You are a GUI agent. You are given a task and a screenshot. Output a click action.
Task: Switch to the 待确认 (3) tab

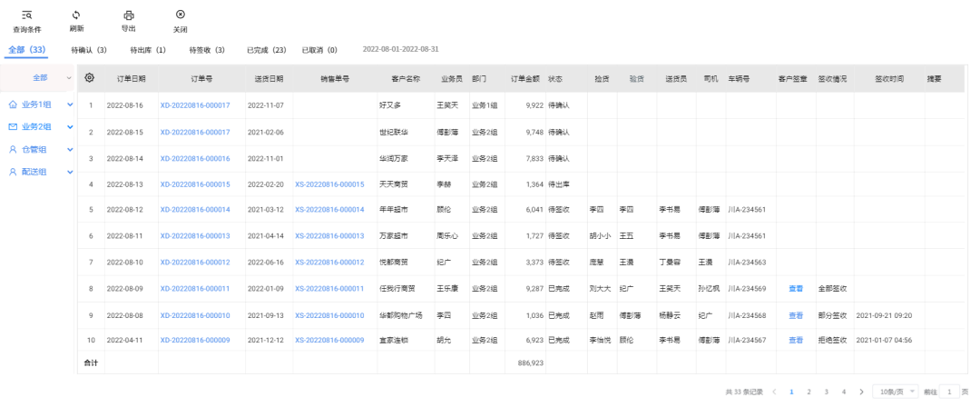point(89,50)
